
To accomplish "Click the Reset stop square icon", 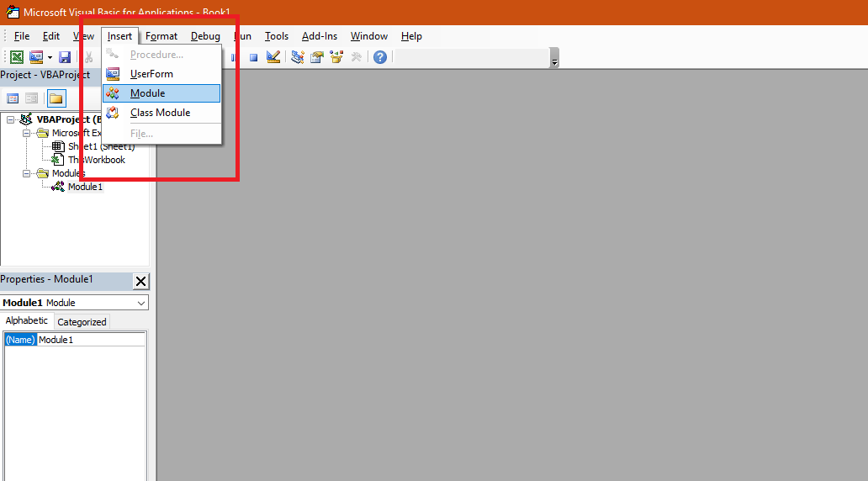I will 253,57.
